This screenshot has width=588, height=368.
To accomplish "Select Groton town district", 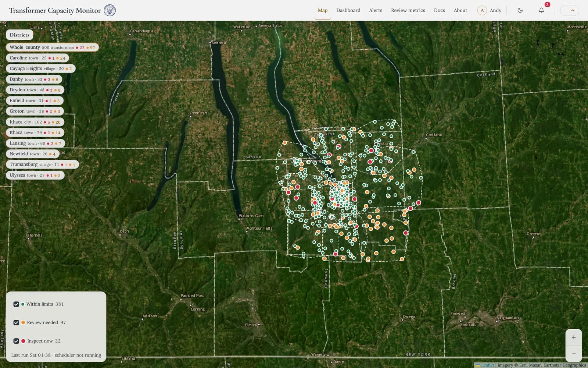I will [x=35, y=111].
